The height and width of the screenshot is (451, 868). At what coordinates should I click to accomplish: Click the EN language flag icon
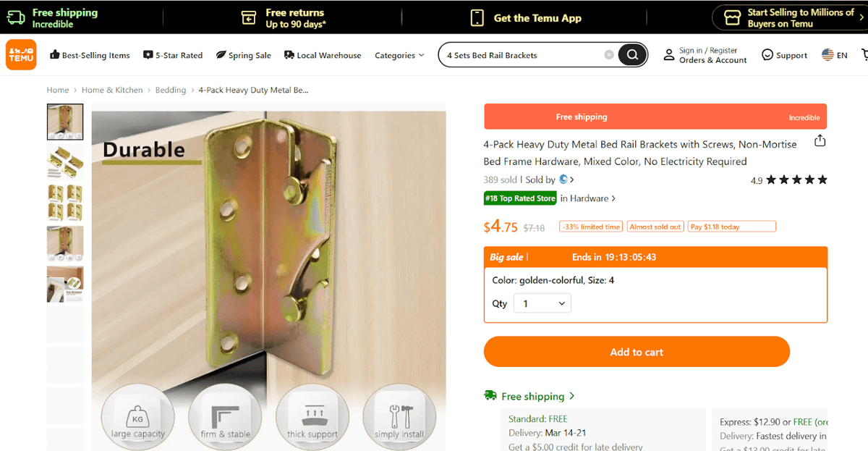point(827,55)
